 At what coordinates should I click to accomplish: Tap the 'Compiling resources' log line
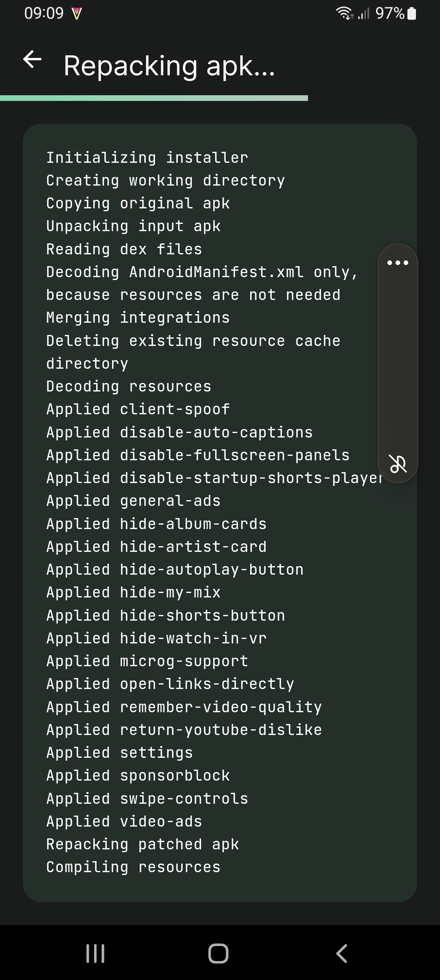tap(133, 866)
